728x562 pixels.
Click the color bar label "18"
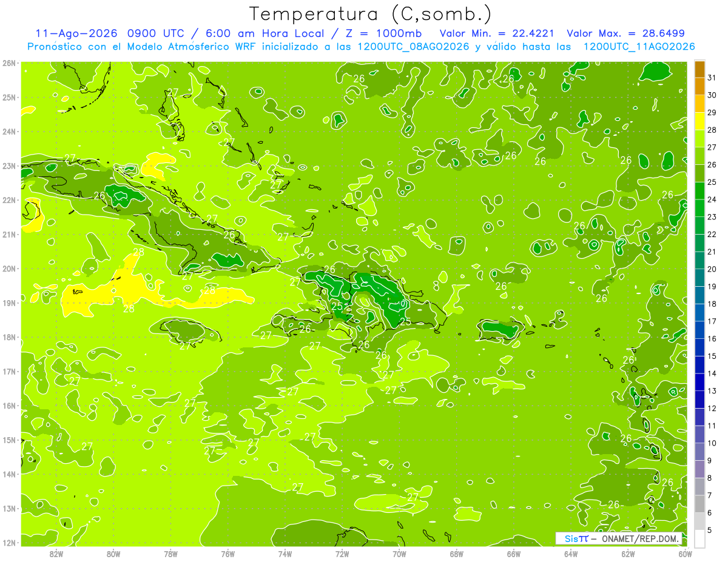pos(712,304)
